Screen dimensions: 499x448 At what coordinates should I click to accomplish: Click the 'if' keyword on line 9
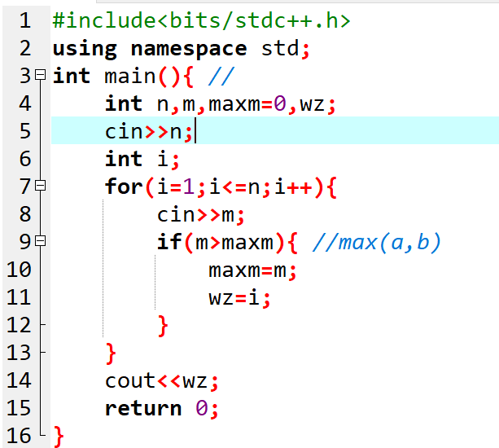coord(169,242)
